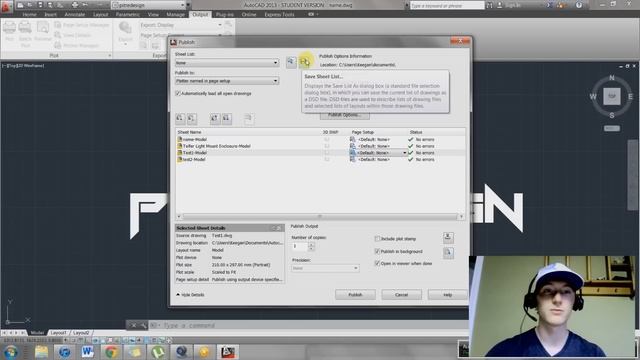Toggle 3D DWF checkbox for Telfer Light Mount row
This screenshot has height=360, width=640.
coord(327,146)
